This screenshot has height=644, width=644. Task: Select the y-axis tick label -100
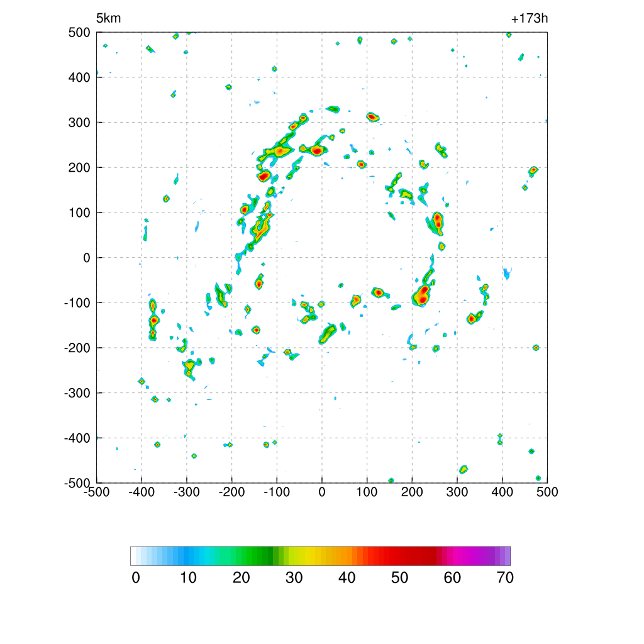click(x=77, y=303)
